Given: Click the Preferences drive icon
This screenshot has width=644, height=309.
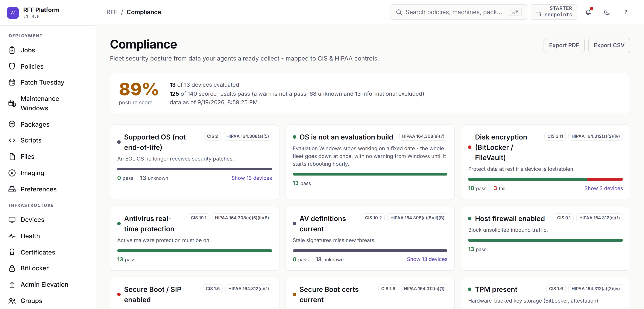Looking at the screenshot, I should [12, 189].
